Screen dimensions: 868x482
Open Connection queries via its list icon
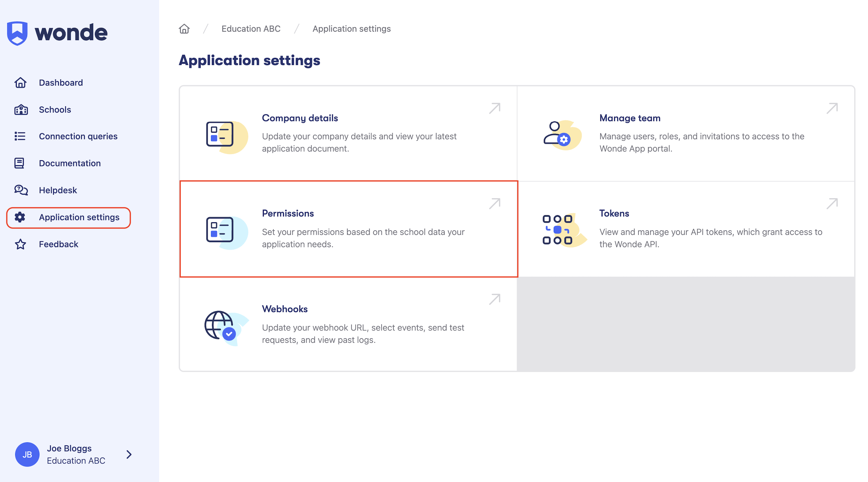pyautogui.click(x=20, y=136)
